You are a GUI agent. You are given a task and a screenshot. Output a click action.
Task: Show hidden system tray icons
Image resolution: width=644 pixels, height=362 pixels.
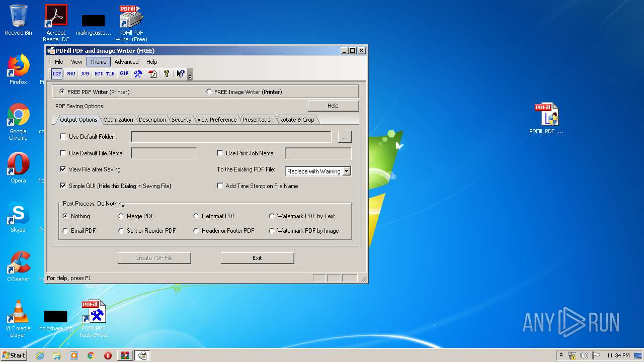point(561,355)
